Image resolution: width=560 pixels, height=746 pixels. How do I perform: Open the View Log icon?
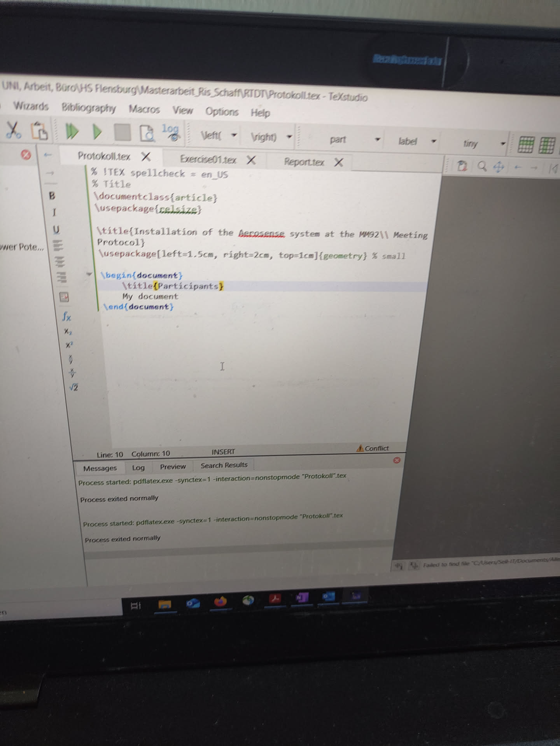(170, 133)
